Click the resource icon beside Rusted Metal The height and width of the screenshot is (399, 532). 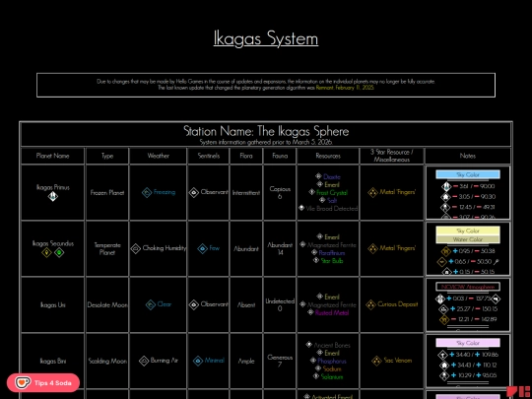(310, 312)
